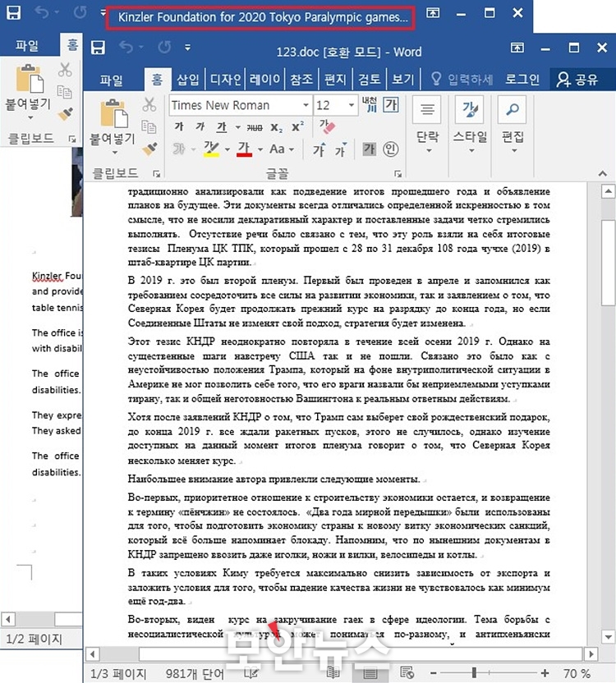616x683 pixels.
Task: Click the 70 % zoom level
Action: [577, 673]
